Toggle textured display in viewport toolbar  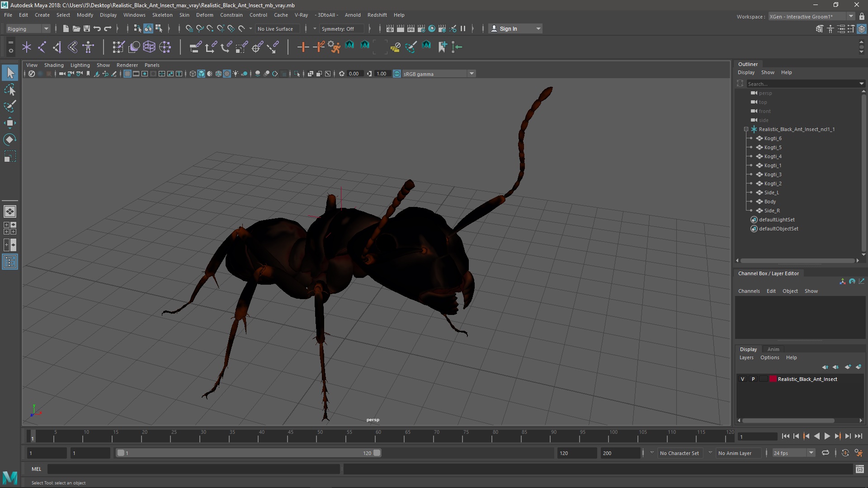[227, 74]
